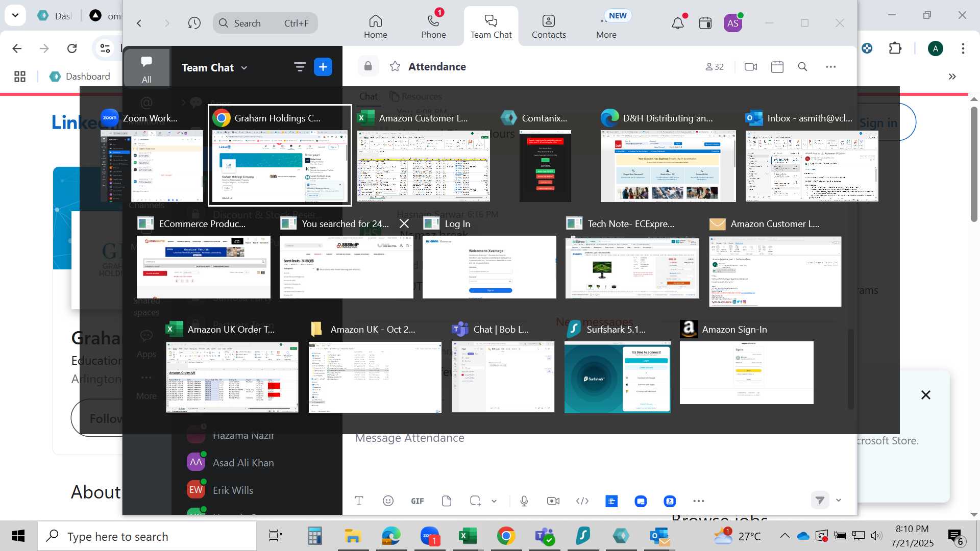Viewport: 980px width, 551px height.
Task: Switch to ECommerce Product window
Action: pyautogui.click(x=204, y=267)
